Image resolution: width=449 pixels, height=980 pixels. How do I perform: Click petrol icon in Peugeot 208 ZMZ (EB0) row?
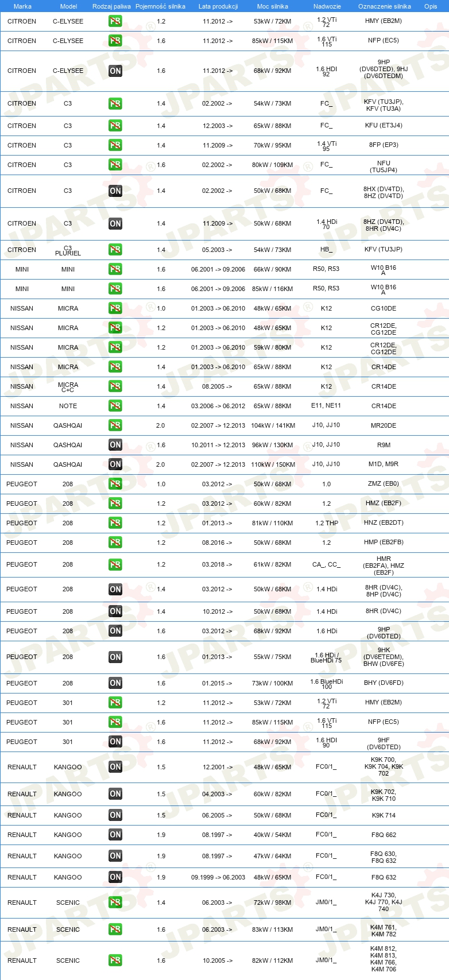[115, 484]
